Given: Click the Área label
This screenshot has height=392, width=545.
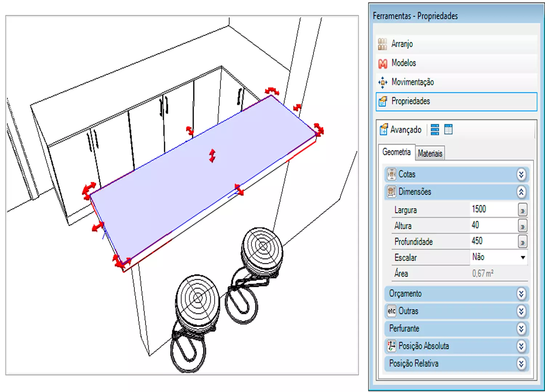Looking at the screenshot, I should [401, 273].
